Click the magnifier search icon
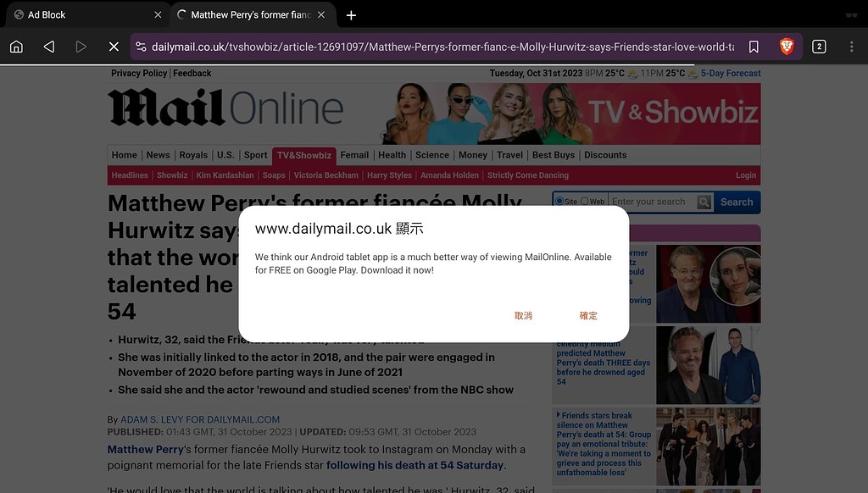 [x=704, y=202]
